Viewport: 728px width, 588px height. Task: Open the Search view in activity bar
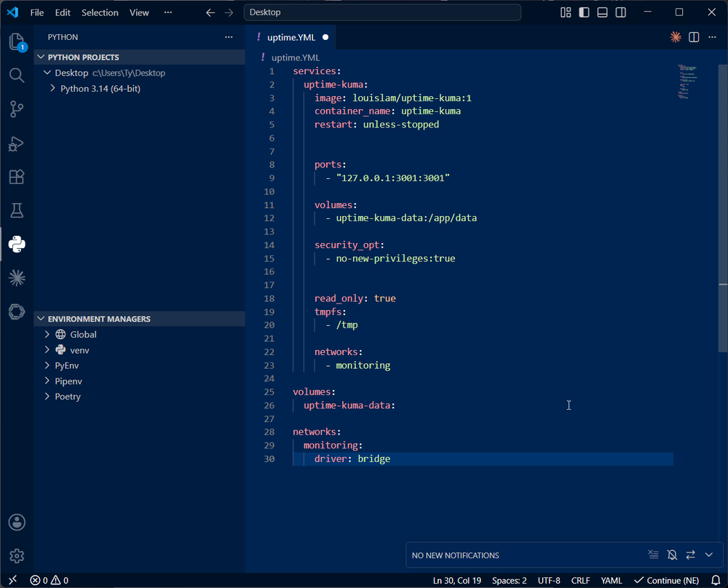tap(17, 75)
